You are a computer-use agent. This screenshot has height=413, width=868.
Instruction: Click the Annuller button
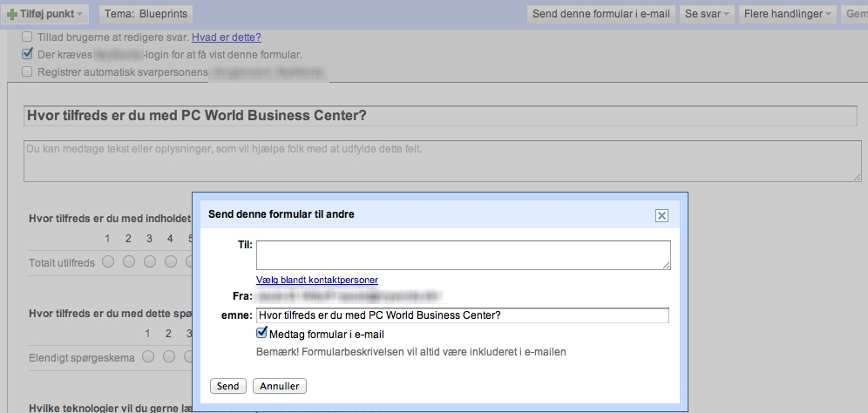(x=280, y=386)
